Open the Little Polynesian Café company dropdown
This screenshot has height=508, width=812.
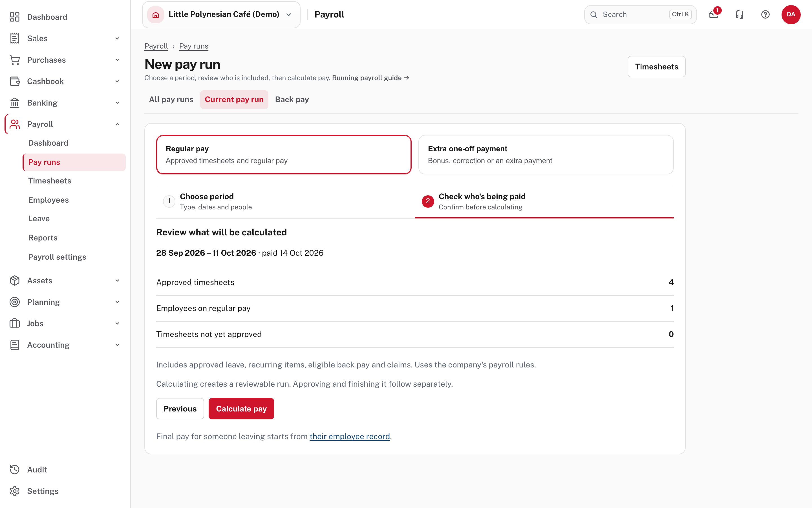coord(221,14)
